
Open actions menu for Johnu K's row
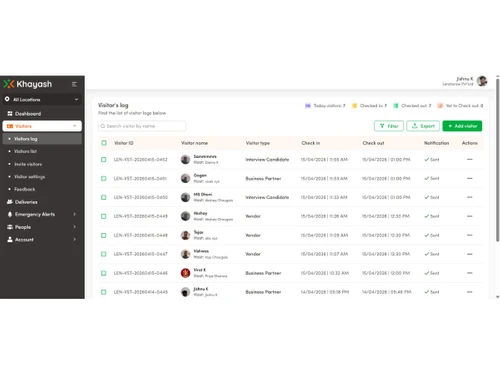[x=470, y=292]
